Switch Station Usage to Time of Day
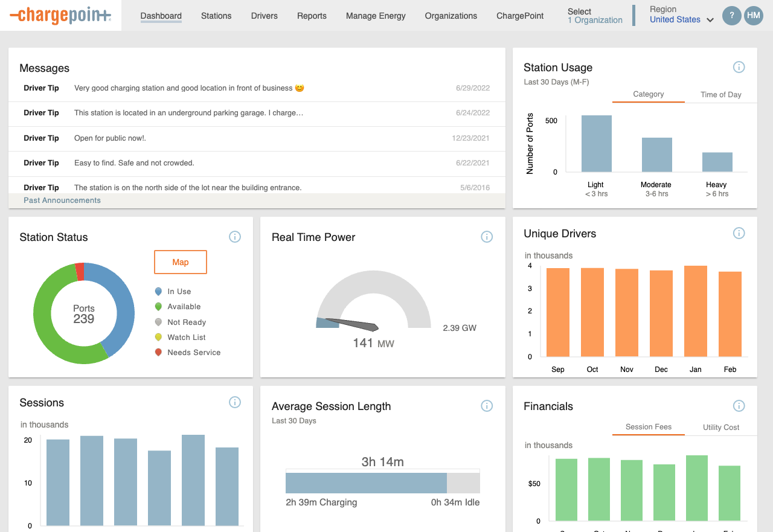773x532 pixels. tap(720, 95)
